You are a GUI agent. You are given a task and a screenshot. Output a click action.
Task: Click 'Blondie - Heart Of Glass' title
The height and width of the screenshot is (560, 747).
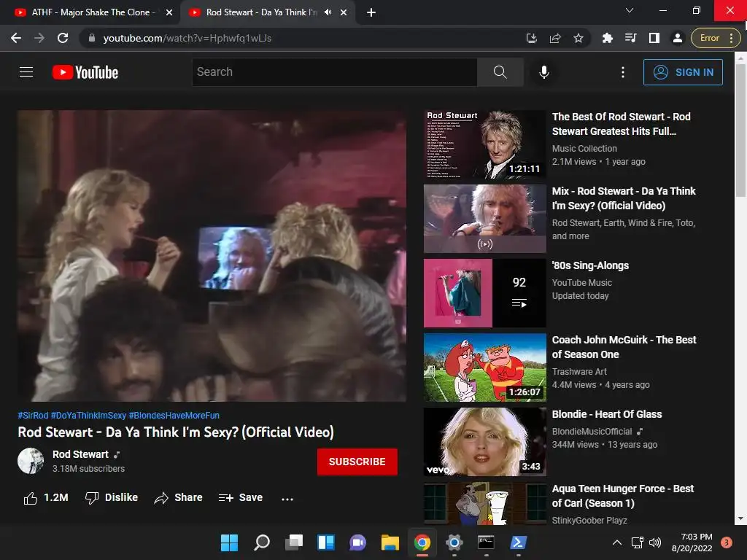click(x=607, y=414)
